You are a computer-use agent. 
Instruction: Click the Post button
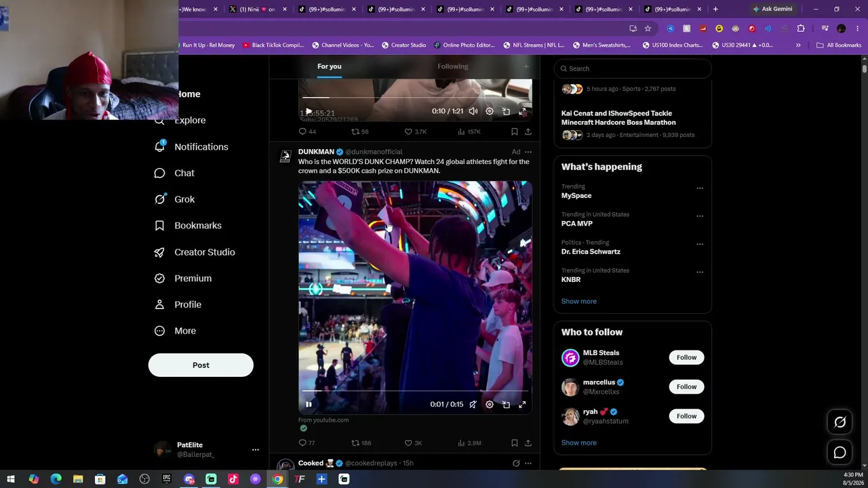(201, 365)
